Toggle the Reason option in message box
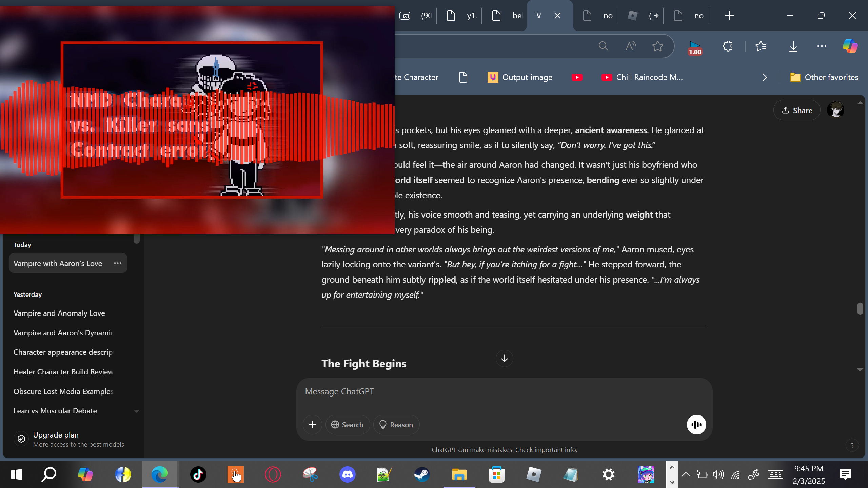Image resolution: width=868 pixels, height=488 pixels. [396, 425]
